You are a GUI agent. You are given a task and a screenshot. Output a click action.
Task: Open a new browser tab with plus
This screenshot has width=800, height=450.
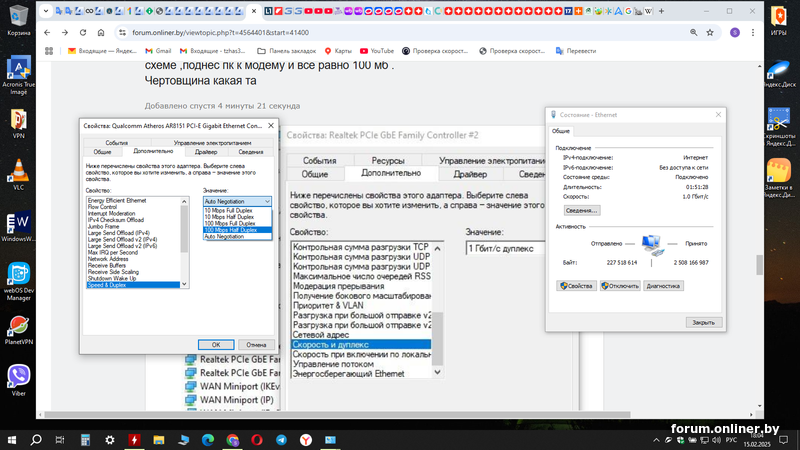pos(661,11)
